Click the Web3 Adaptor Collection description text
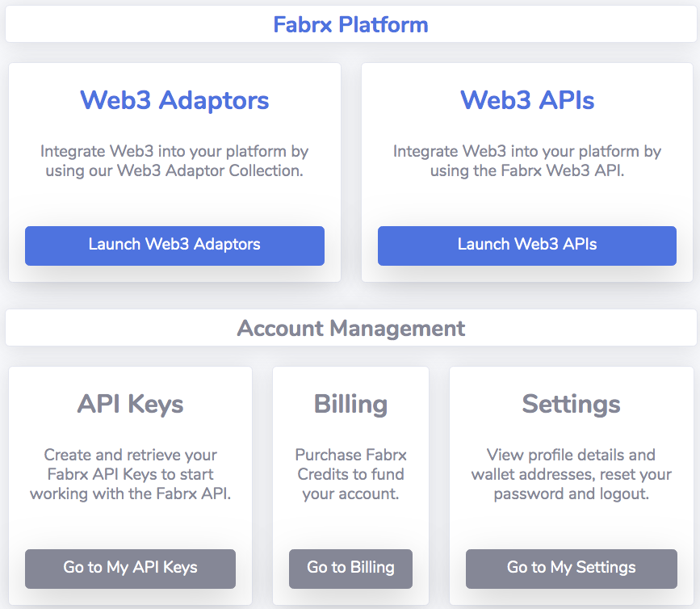The height and width of the screenshot is (609, 700). click(x=174, y=161)
